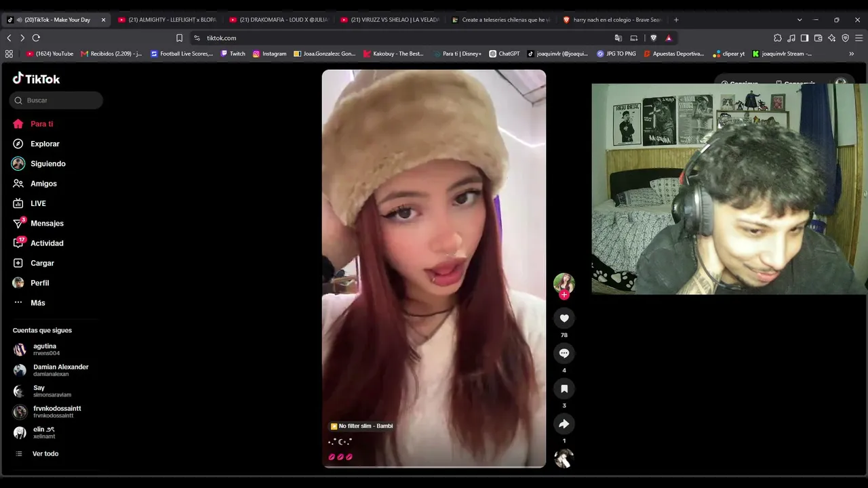Screen dimensions: 868x488
Task: Open the No filter slim - Bambi effect
Action: click(361, 426)
